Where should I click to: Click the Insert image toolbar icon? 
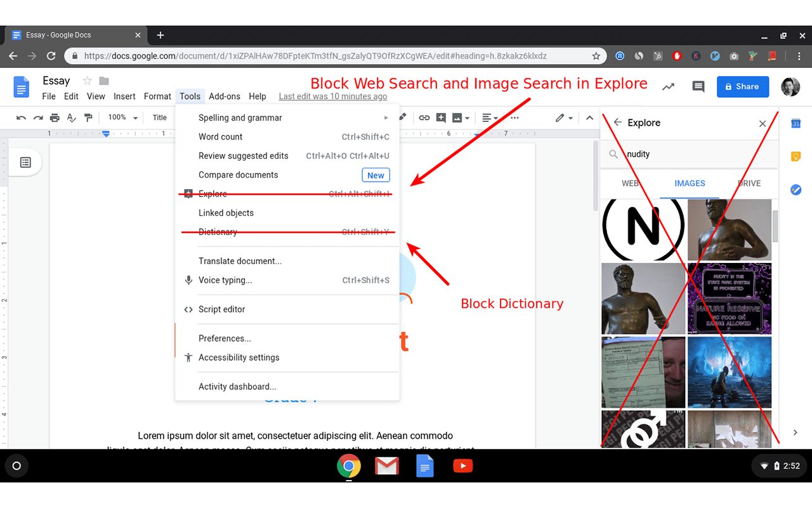tap(457, 117)
